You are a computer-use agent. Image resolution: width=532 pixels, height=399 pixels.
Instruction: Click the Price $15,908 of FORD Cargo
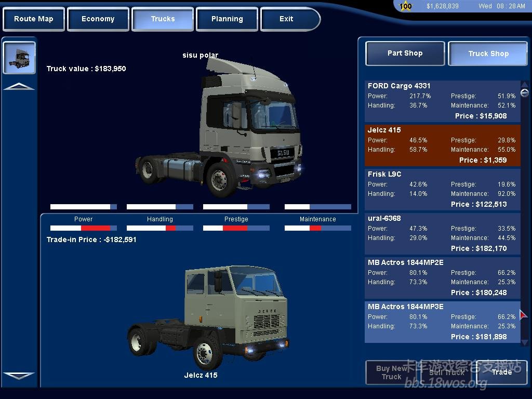[x=481, y=116]
